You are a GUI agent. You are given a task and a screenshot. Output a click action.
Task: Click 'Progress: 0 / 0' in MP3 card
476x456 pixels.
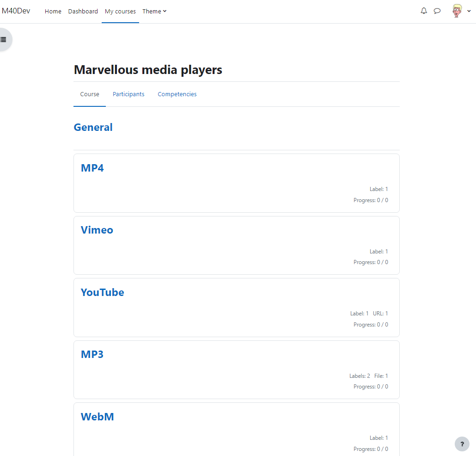pos(371,387)
